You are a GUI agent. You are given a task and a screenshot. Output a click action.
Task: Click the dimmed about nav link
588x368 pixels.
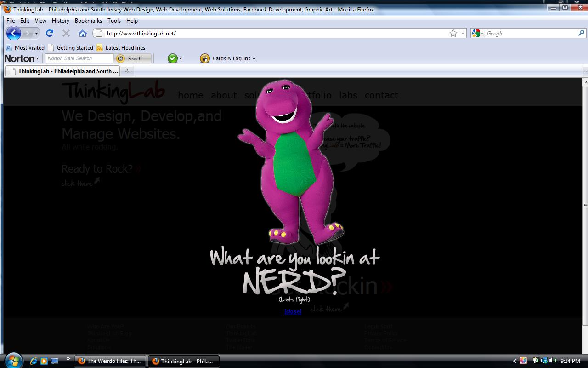[x=224, y=95]
